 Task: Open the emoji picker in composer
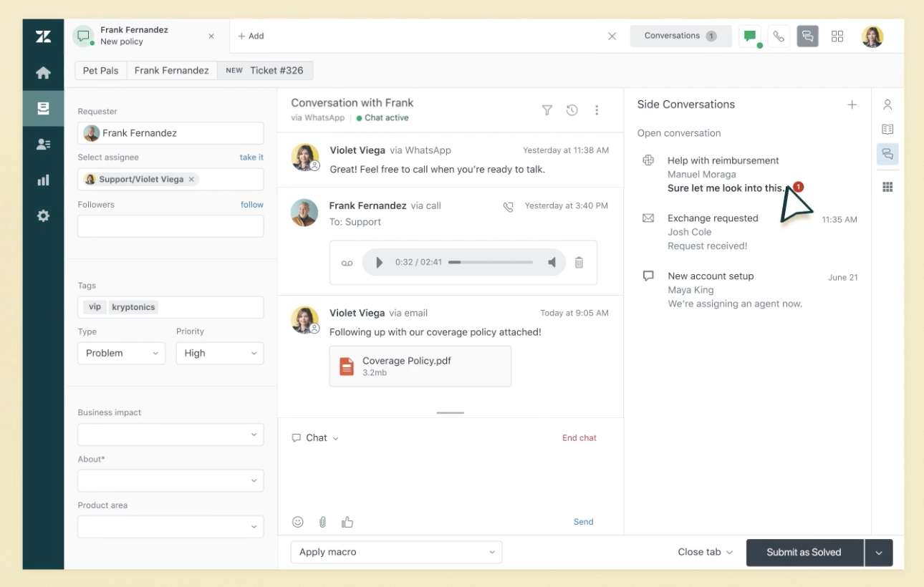(298, 522)
